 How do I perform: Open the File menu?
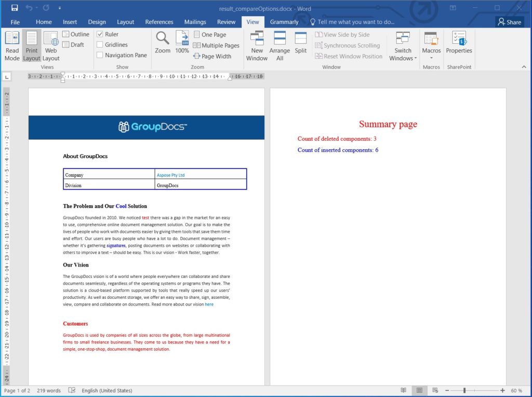15,22
